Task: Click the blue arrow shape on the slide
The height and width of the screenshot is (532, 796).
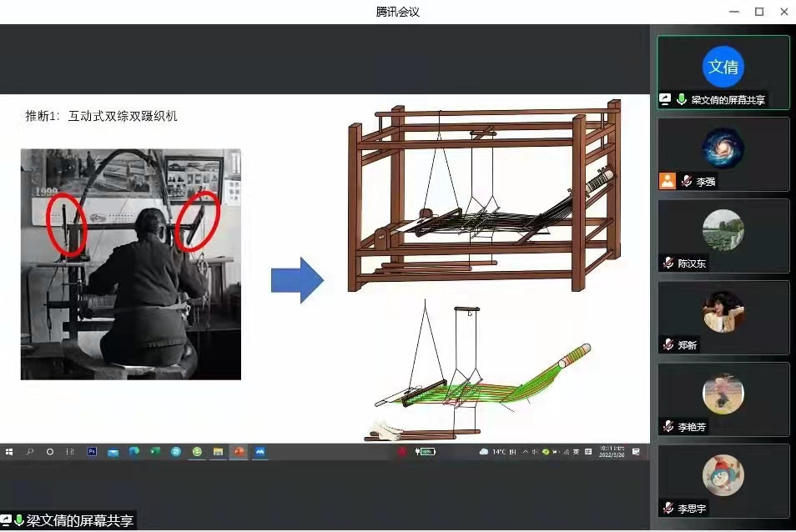Action: pos(297,281)
